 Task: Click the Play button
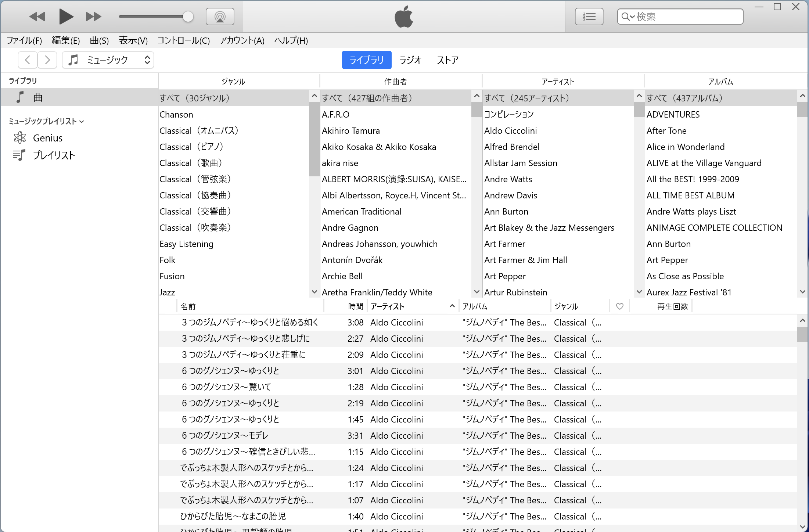(66, 17)
